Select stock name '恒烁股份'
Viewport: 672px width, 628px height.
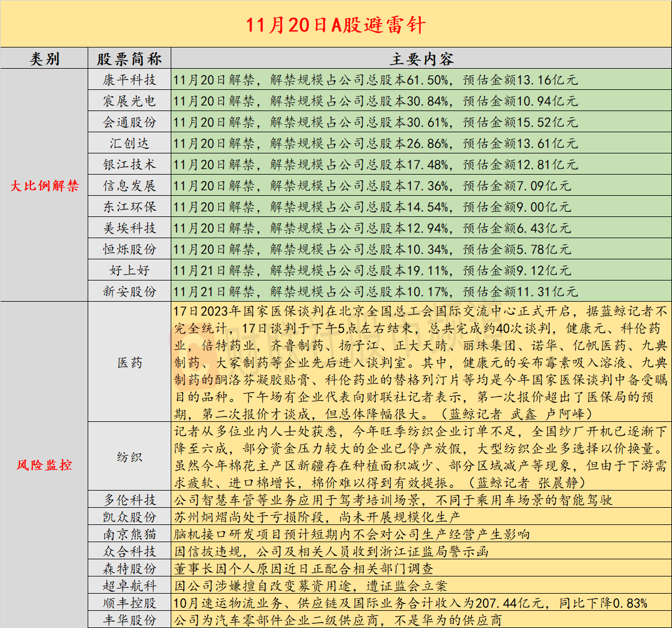coord(129,249)
